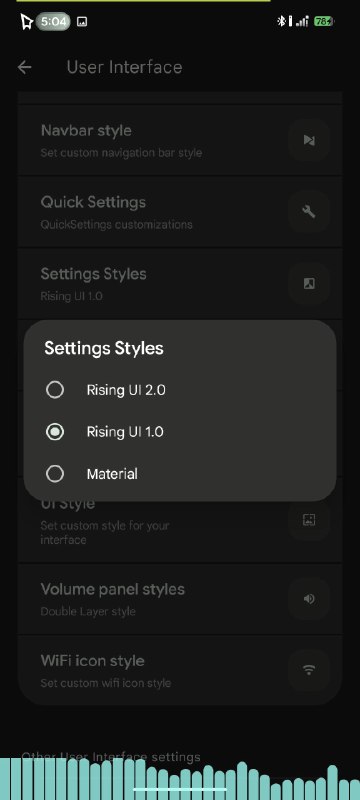Click the Settings Styles image icon
Screen dimensions: 360x800
(308, 283)
